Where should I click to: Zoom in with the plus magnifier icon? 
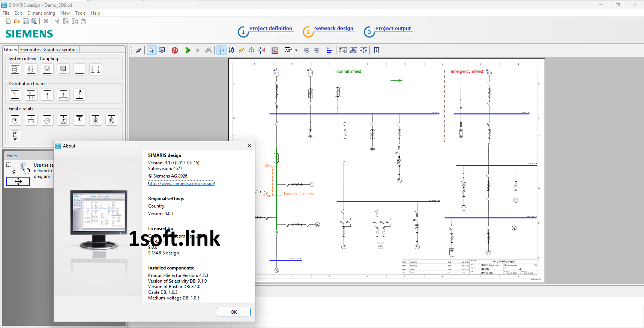[x=317, y=50]
